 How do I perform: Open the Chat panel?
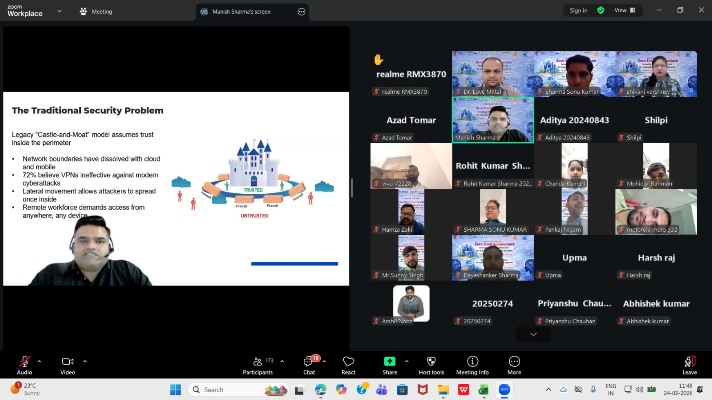[310, 362]
